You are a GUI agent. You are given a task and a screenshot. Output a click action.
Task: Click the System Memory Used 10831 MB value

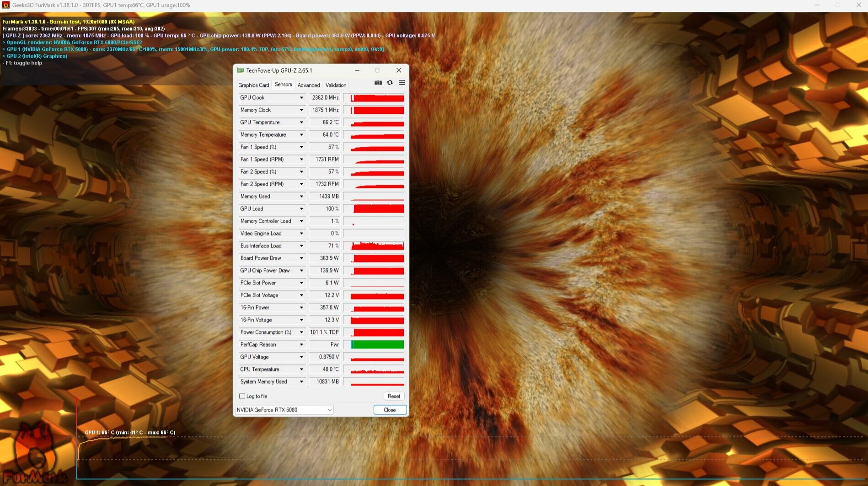(324, 381)
